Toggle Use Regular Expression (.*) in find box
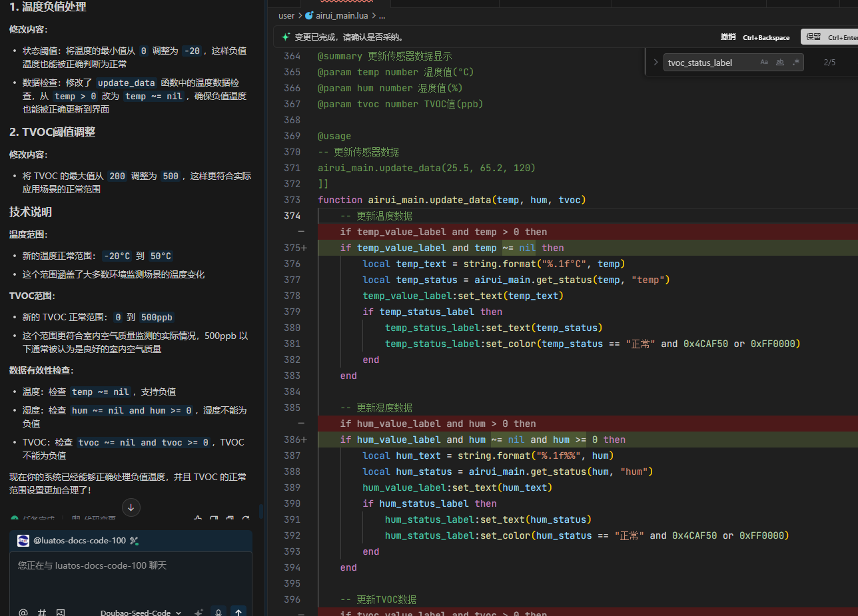The image size is (858, 616). tap(796, 62)
